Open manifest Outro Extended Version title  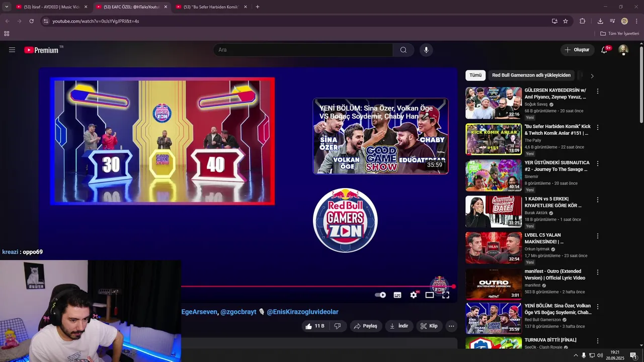[x=555, y=275]
